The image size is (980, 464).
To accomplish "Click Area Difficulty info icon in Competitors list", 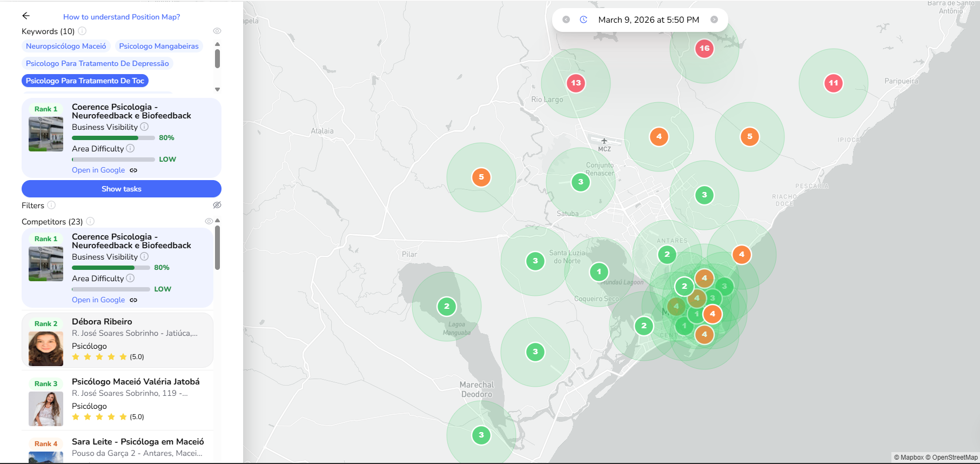I will pos(130,278).
